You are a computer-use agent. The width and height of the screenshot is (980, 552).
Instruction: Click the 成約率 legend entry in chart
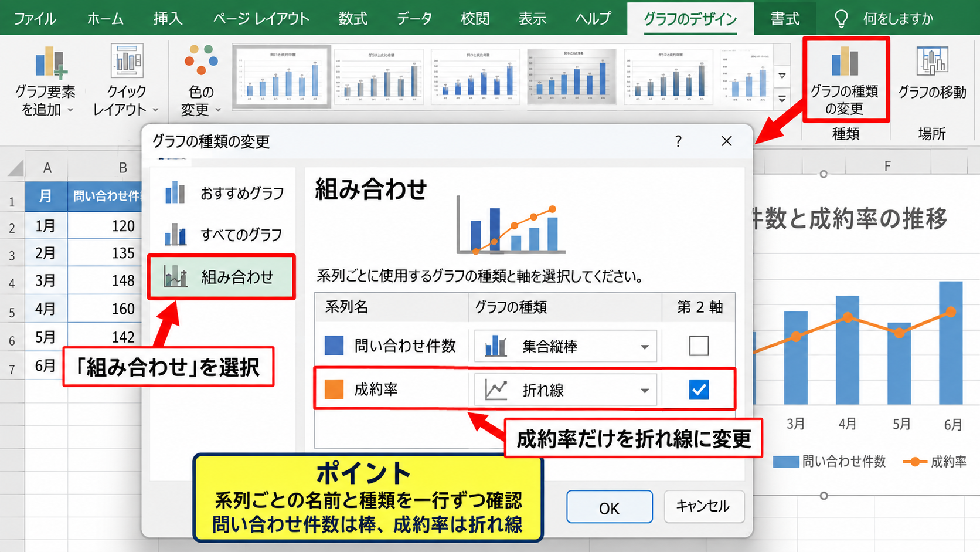pos(935,462)
